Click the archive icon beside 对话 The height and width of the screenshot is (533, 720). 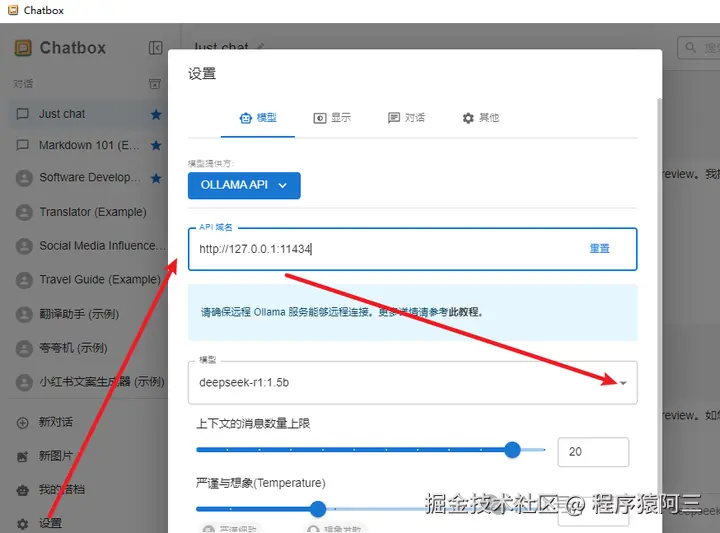(155, 84)
